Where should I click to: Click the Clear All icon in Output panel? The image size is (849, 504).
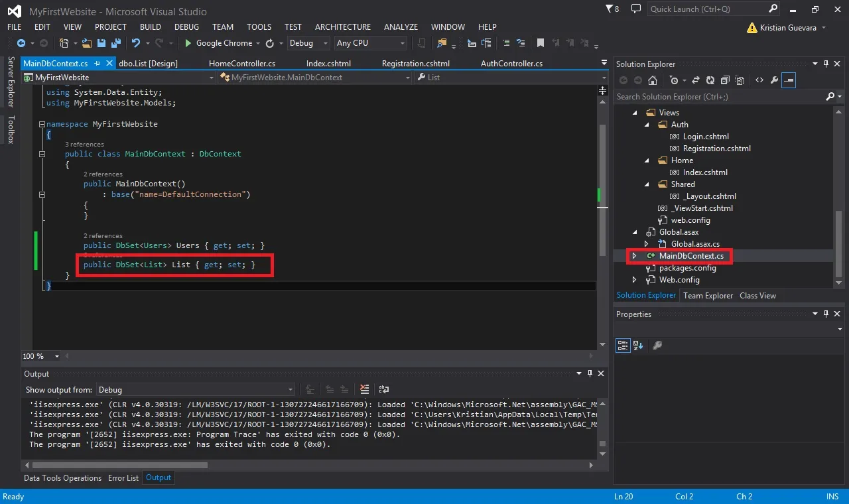[x=364, y=389]
